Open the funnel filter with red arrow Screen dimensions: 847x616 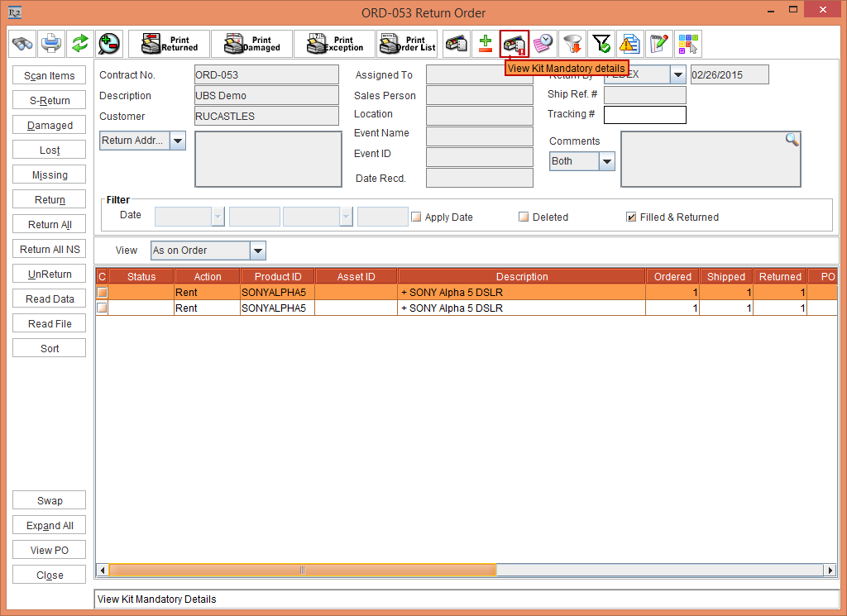[572, 43]
